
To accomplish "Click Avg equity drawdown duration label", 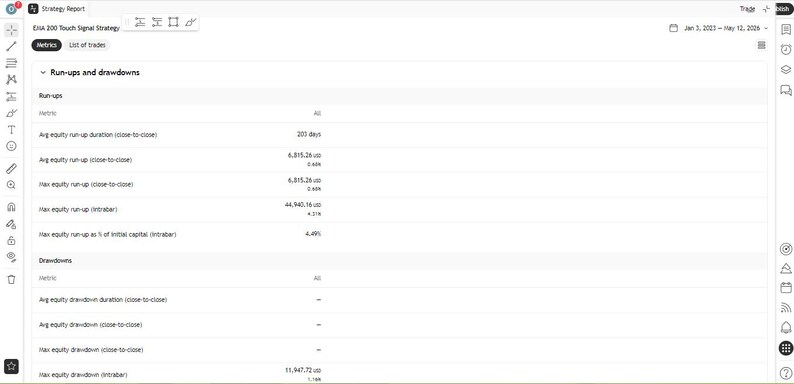I will pos(103,299).
